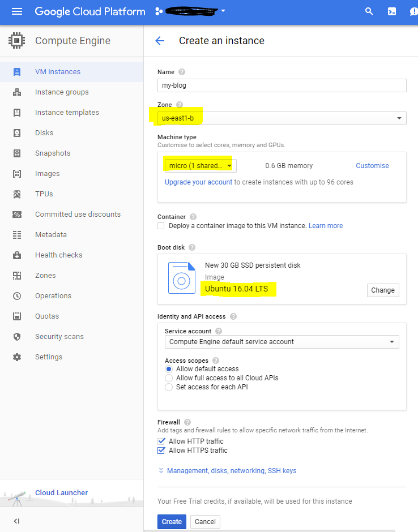Toggle Allow HTTP traffic checkbox
The width and height of the screenshot is (418, 532).
click(x=161, y=441)
